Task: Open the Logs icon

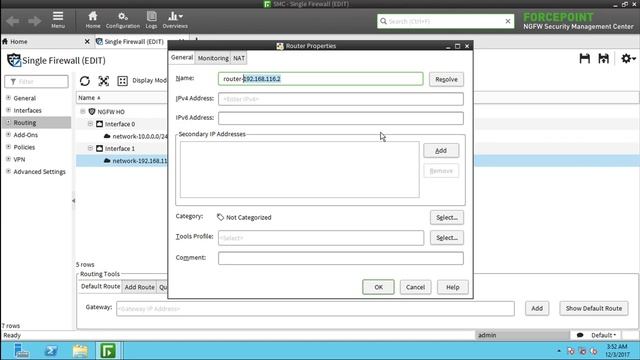Action: 151,19
